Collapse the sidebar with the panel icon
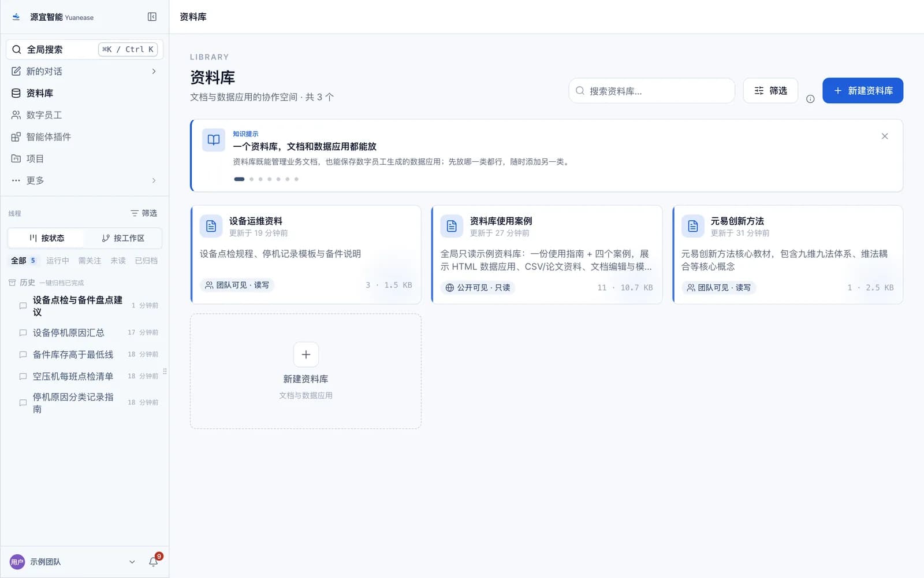Image resolution: width=924 pixels, height=578 pixels. [x=152, y=17]
